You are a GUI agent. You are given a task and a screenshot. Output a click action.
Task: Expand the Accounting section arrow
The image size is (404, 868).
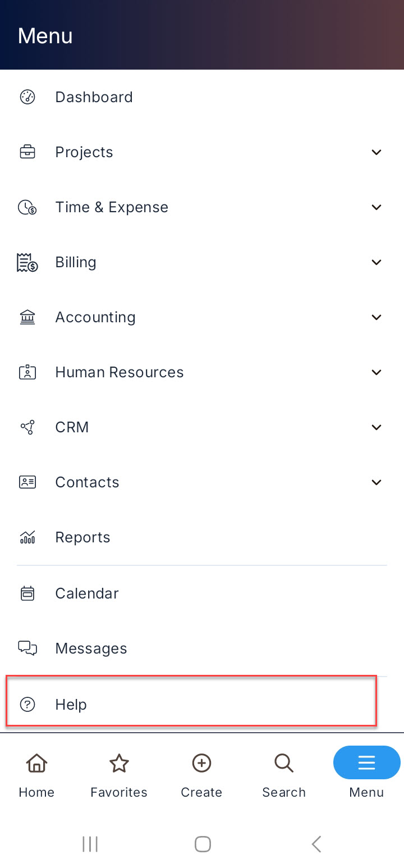tap(377, 317)
